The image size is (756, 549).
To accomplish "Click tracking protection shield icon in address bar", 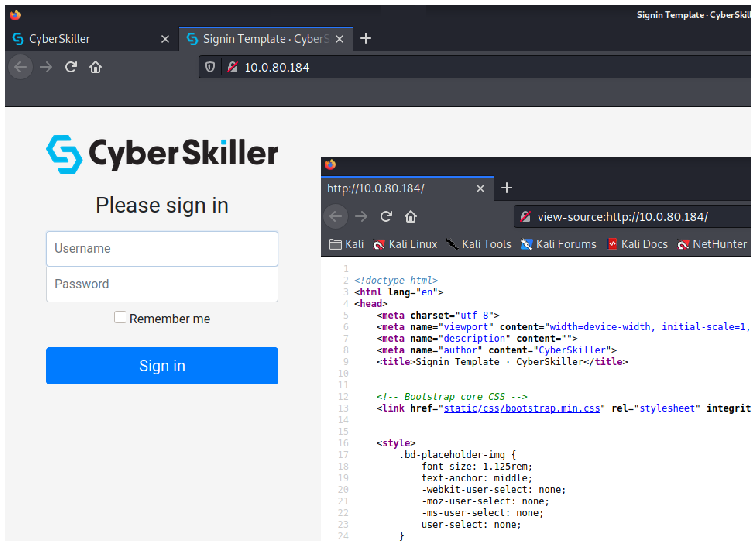I will pos(210,67).
